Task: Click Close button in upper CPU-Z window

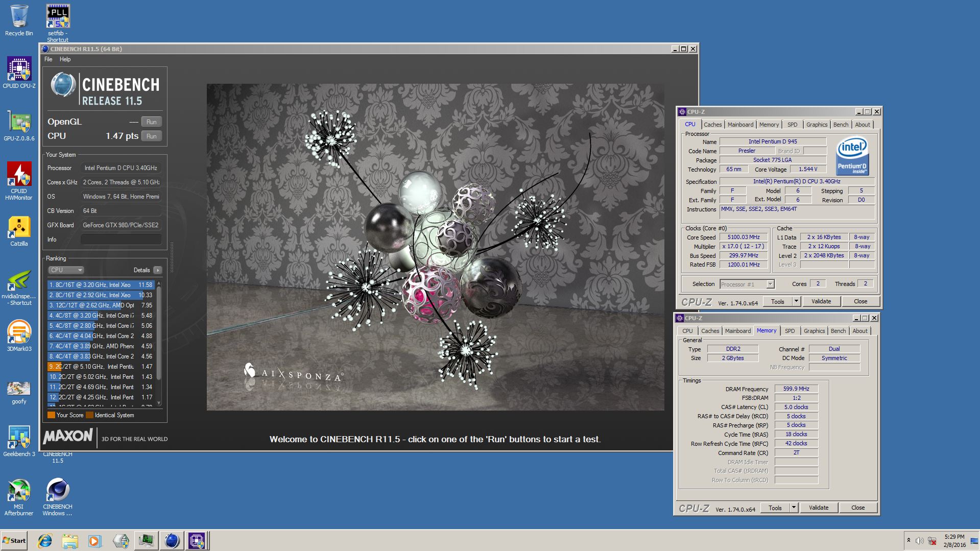Action: [x=861, y=301]
